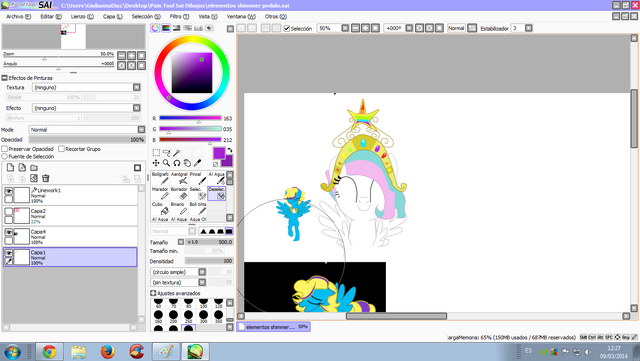Image resolution: width=640 pixels, height=361 pixels.
Task: Enable Recortar Grupo checkbox
Action: [62, 149]
